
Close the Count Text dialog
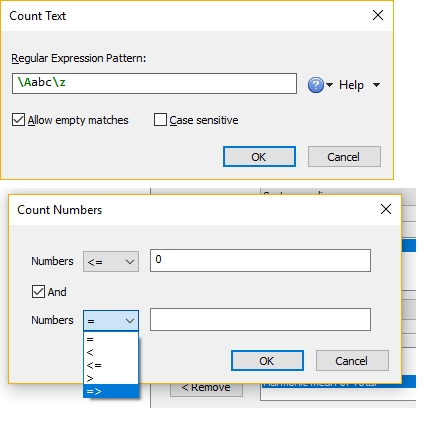click(x=378, y=15)
